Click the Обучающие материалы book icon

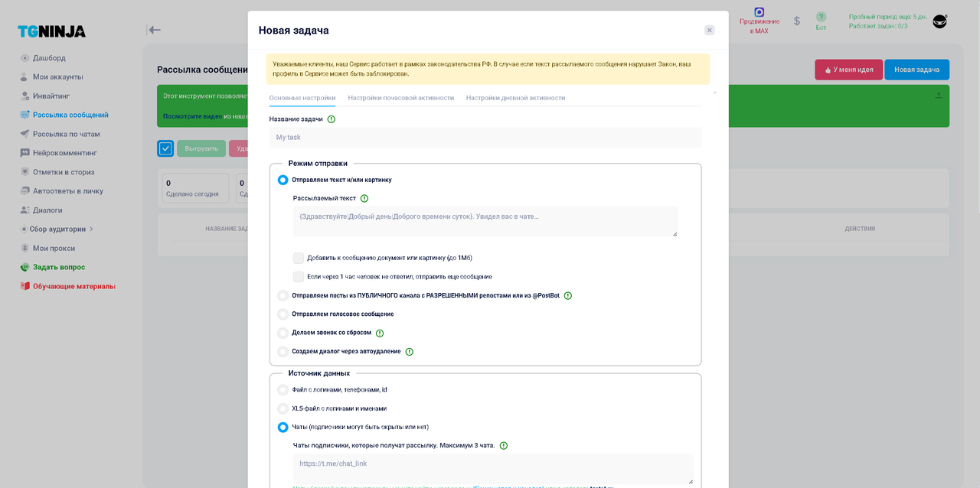[24, 286]
